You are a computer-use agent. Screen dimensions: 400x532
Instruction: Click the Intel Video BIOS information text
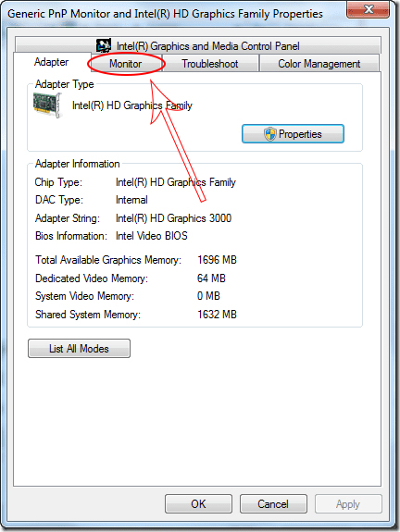(152, 236)
